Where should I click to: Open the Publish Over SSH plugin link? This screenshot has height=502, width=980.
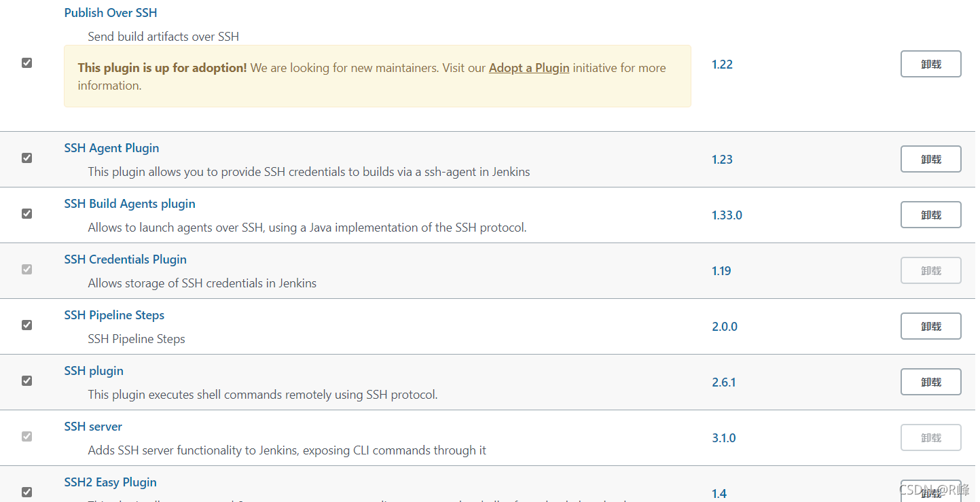coord(111,13)
